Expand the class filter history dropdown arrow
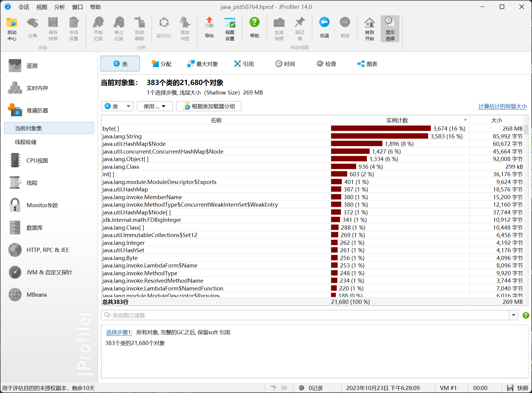This screenshot has width=532, height=393. point(513,315)
